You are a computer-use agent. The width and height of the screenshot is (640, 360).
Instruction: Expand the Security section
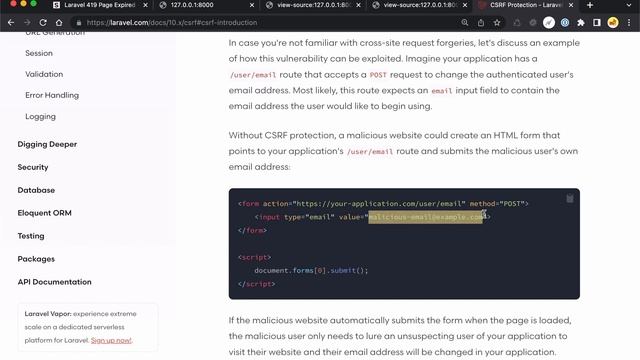tap(33, 167)
